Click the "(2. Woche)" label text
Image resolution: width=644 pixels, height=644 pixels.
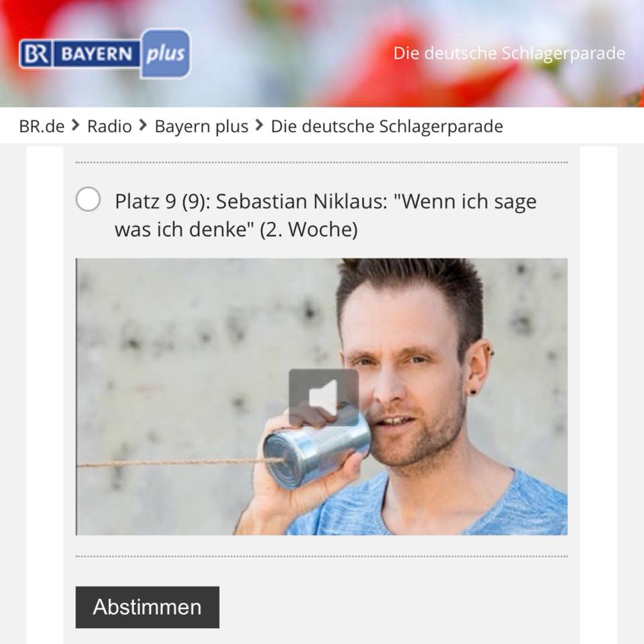click(309, 229)
